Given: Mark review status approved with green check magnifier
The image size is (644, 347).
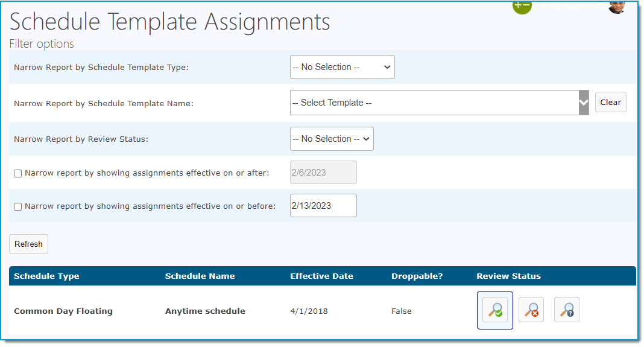Looking at the screenshot, I should point(495,310).
